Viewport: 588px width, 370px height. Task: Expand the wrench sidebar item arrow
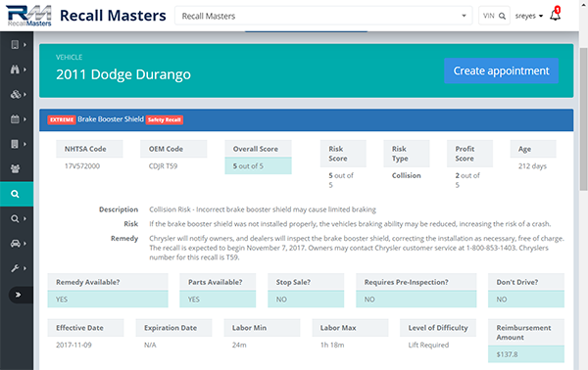(x=24, y=268)
